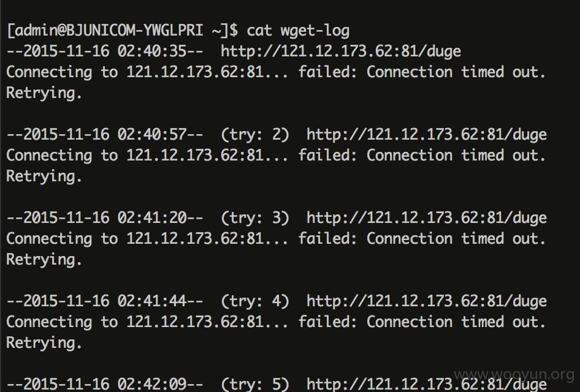Click the first 'Connection timed out.' message
The image size is (580, 392).
click(x=456, y=72)
